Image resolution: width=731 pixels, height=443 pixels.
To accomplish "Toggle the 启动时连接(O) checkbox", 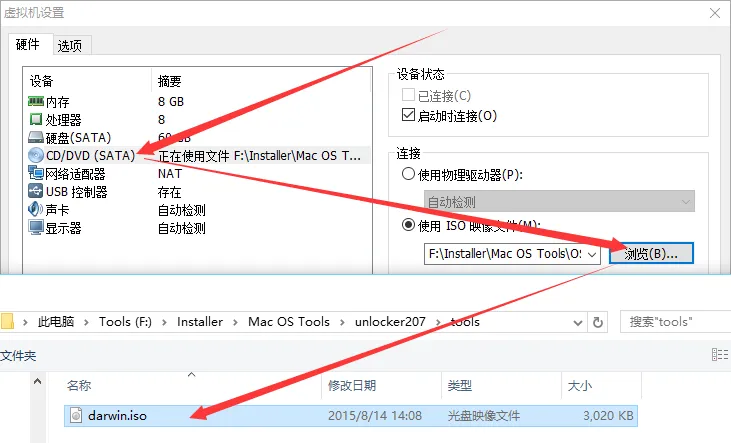I will click(x=408, y=115).
